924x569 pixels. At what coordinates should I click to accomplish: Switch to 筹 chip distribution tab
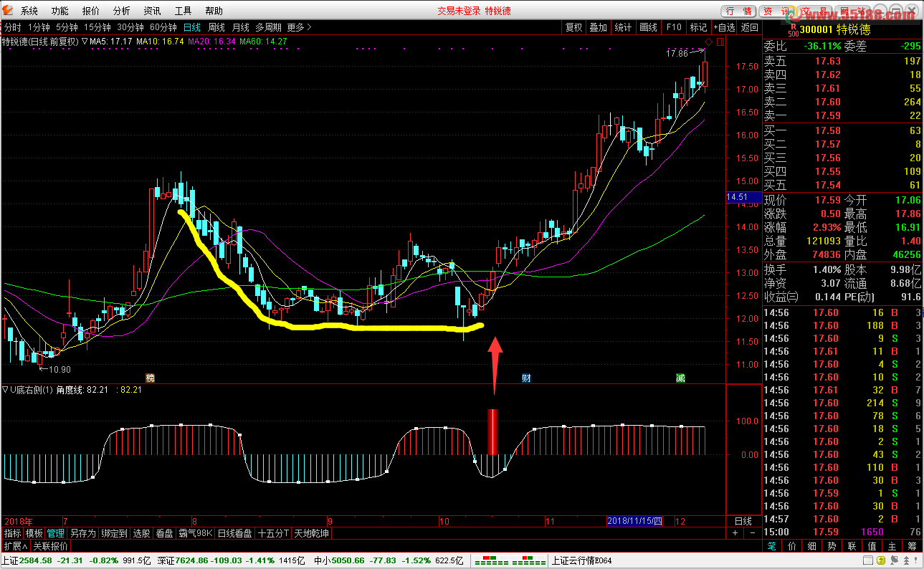click(x=912, y=546)
